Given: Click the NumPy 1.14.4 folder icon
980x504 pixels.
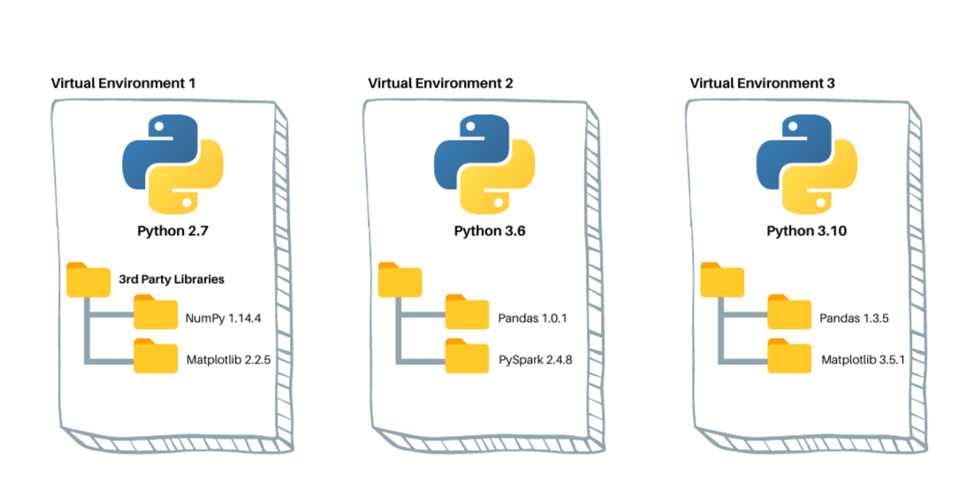Looking at the screenshot, I should click(156, 311).
